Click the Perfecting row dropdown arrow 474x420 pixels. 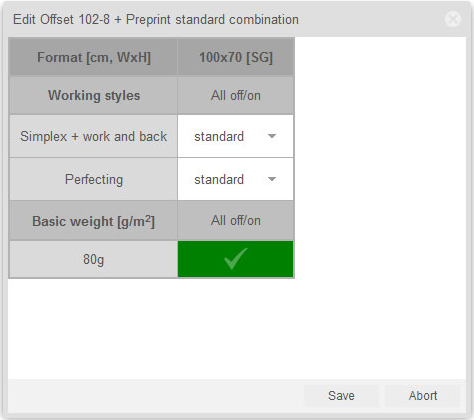(272, 179)
